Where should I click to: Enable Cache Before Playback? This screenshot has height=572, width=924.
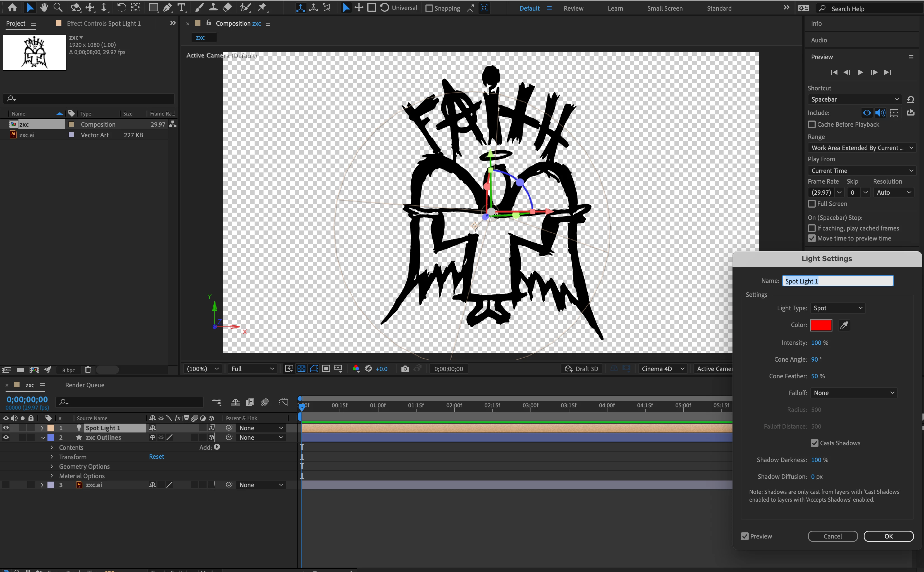(x=812, y=124)
